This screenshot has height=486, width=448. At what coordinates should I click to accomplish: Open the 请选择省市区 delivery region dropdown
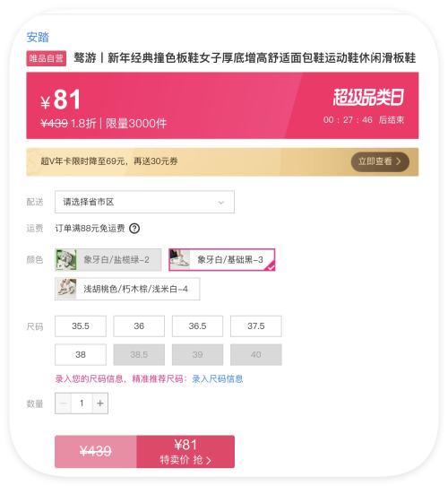(x=144, y=202)
